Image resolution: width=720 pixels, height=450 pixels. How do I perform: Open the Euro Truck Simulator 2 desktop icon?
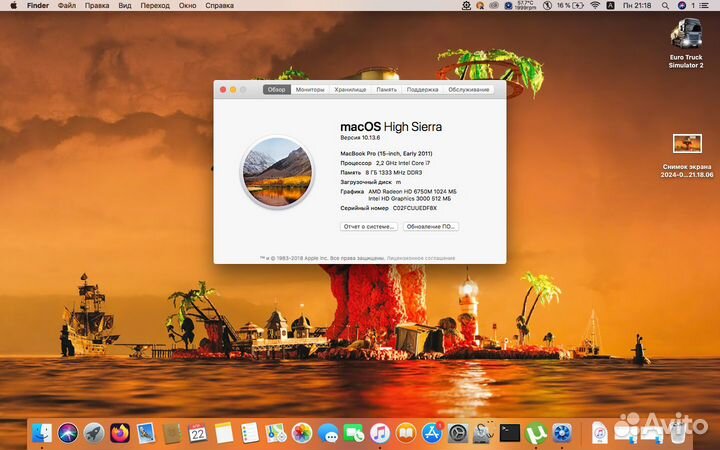click(686, 43)
